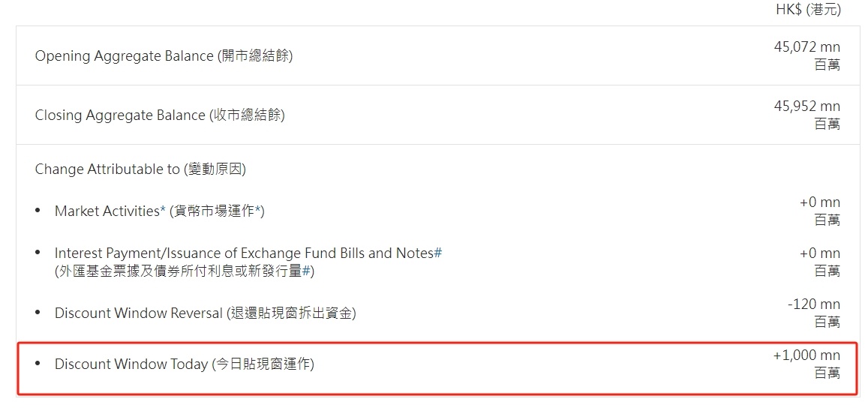Click the +0 mn Interest Payment value
This screenshot has width=868, height=414.
[819, 253]
